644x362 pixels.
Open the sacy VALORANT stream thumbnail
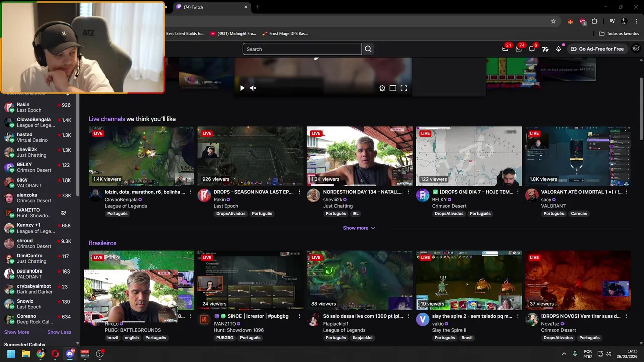pyautogui.click(x=578, y=156)
